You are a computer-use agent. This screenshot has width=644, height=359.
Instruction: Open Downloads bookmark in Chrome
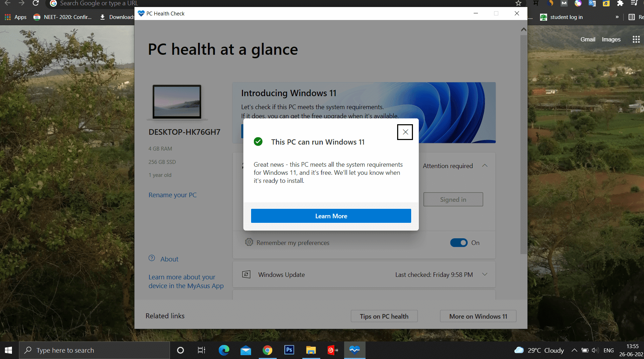(x=117, y=17)
